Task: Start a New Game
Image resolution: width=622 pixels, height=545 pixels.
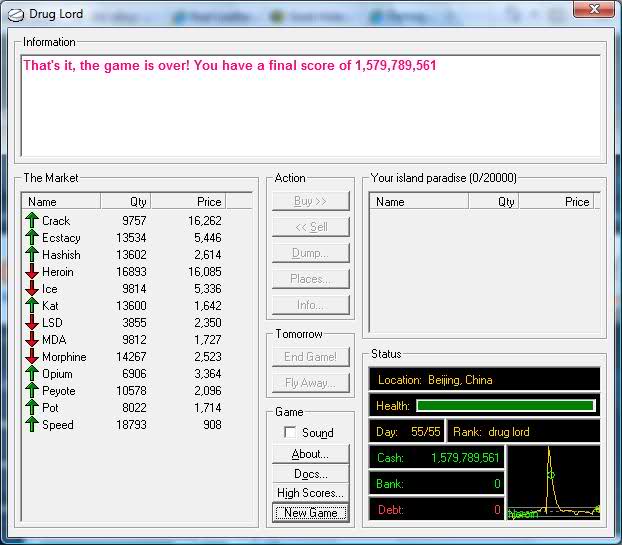Action: point(310,512)
